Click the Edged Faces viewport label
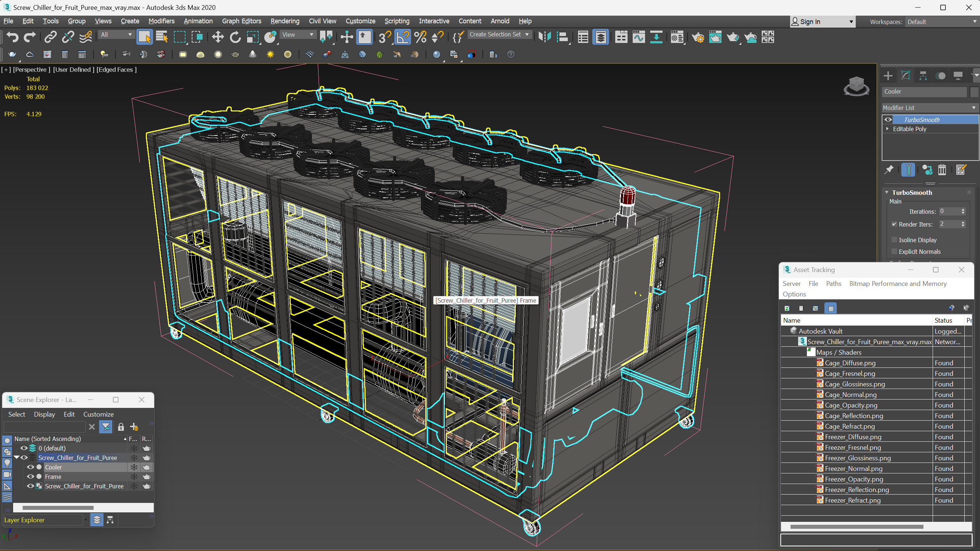 click(116, 69)
